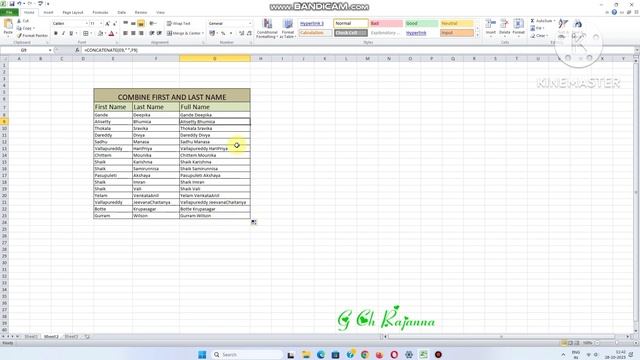Click the Decrease Font Size icon
Viewport: 640px width, 360px height.
click(115, 24)
